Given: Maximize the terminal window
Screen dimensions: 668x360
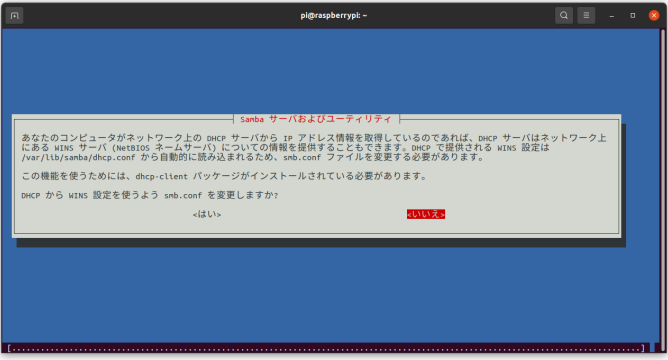Looking at the screenshot, I should point(633,16).
